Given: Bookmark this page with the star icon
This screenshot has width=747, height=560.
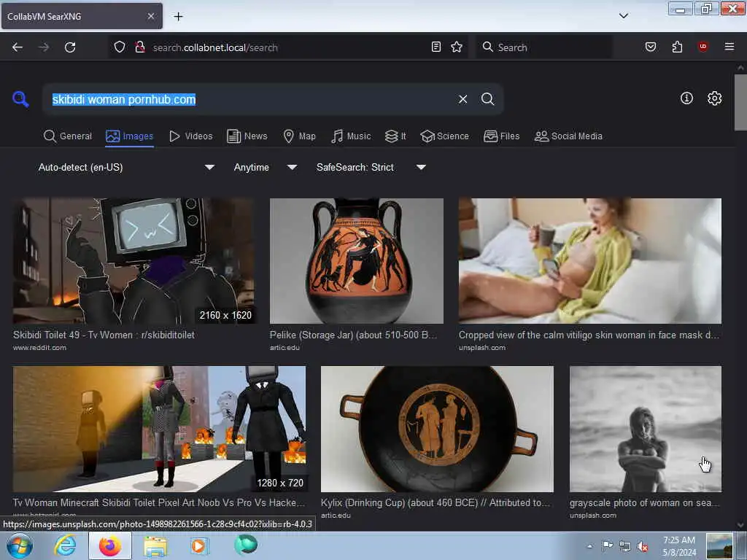Looking at the screenshot, I should pyautogui.click(x=457, y=47).
